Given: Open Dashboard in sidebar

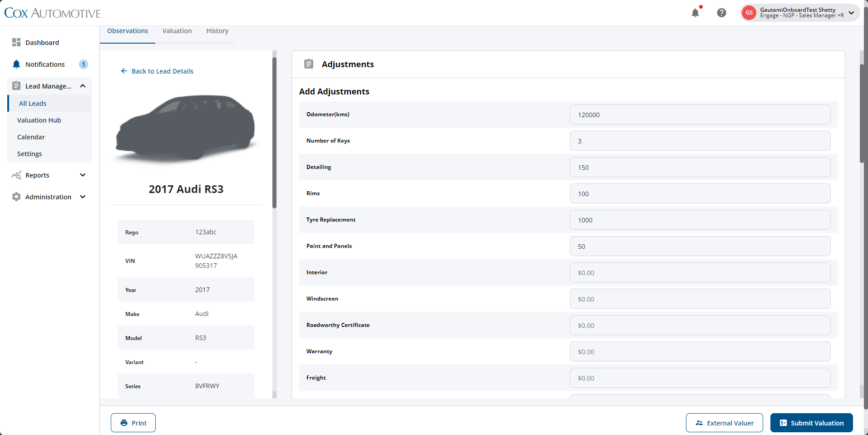Looking at the screenshot, I should [x=42, y=43].
